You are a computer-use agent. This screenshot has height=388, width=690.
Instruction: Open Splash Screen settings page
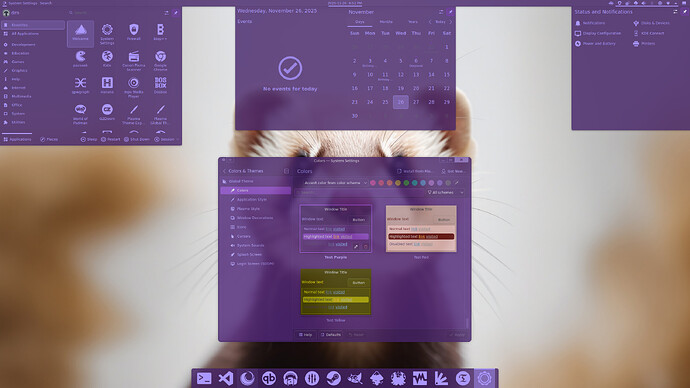pos(256,254)
